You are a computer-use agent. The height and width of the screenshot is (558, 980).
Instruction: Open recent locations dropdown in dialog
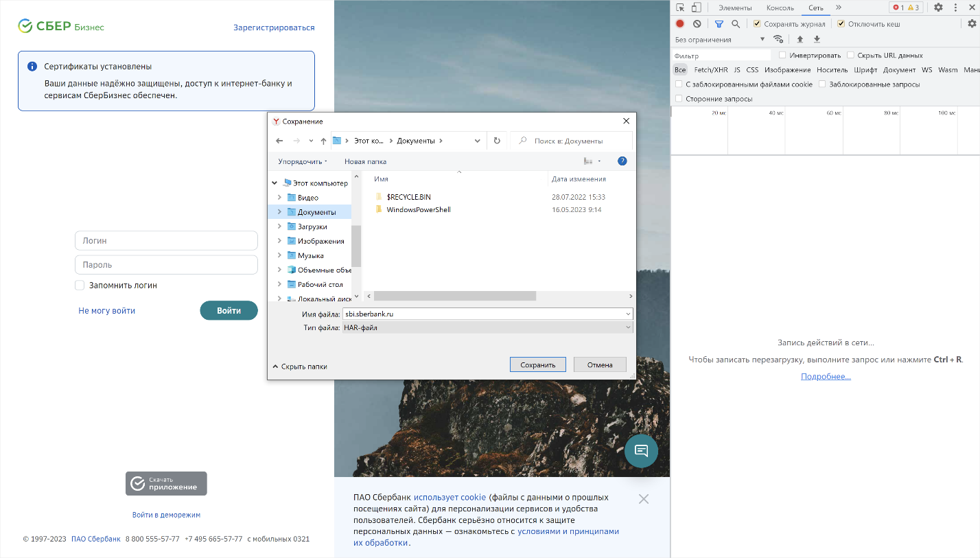tap(311, 141)
